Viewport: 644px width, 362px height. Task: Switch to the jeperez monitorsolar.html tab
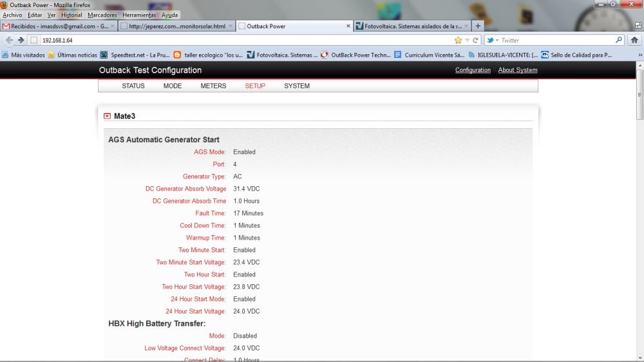click(176, 26)
